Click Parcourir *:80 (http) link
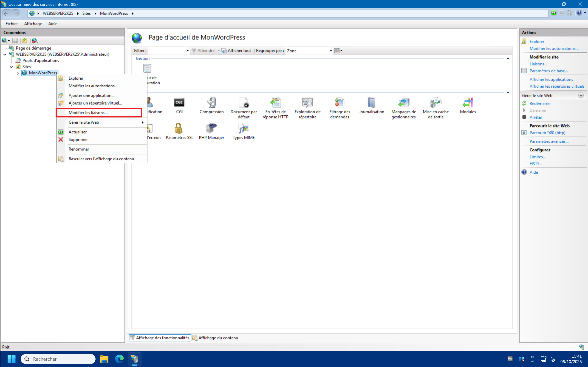Viewport: 588px width, 367px height. tap(547, 133)
